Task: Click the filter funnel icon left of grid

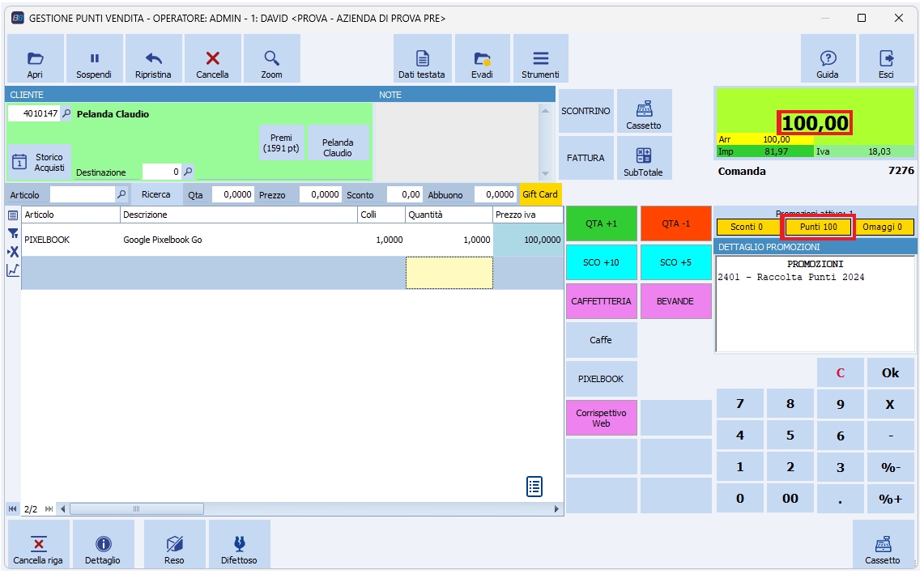Action: coord(13,233)
